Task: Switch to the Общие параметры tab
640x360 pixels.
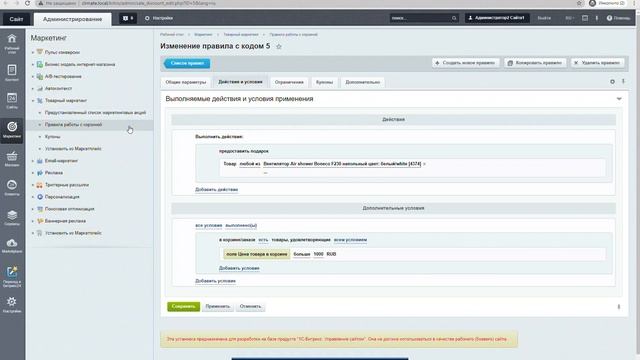Action: (186, 82)
